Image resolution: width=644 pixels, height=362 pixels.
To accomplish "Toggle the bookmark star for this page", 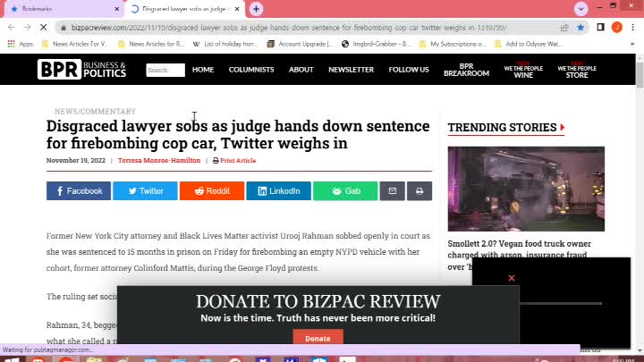I will (580, 28).
